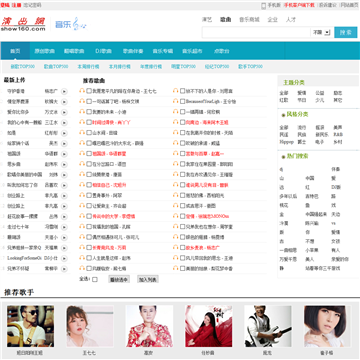Click the headphone icon for 风儿带回我的思念
Viewport: 360px width, 360px height.
pos(176,258)
